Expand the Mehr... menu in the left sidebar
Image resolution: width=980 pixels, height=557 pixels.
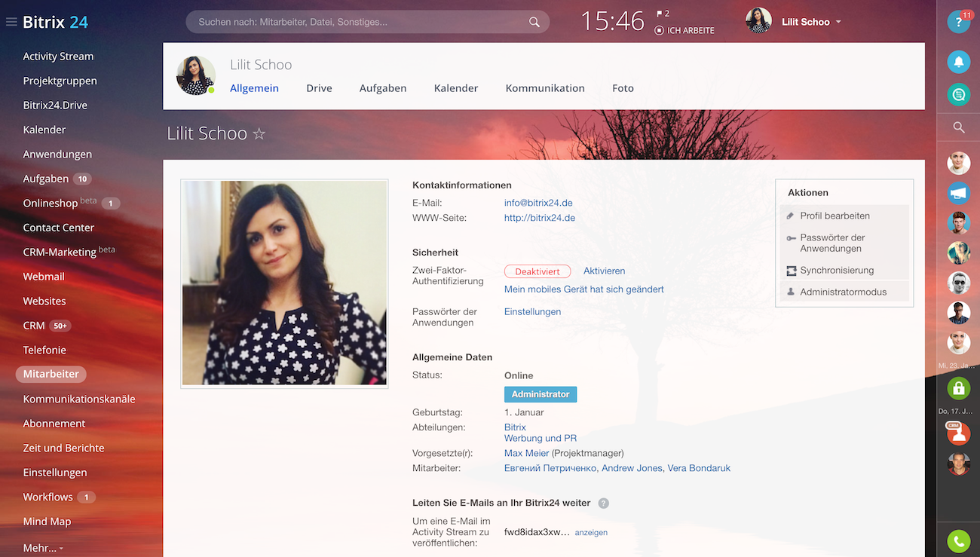tap(43, 548)
